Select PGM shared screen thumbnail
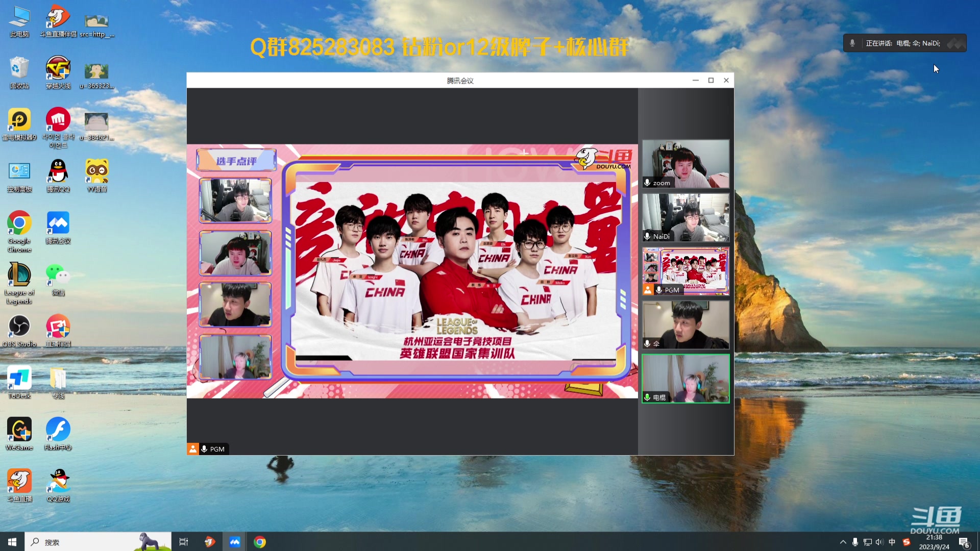Image resolution: width=980 pixels, height=551 pixels. pyautogui.click(x=685, y=271)
